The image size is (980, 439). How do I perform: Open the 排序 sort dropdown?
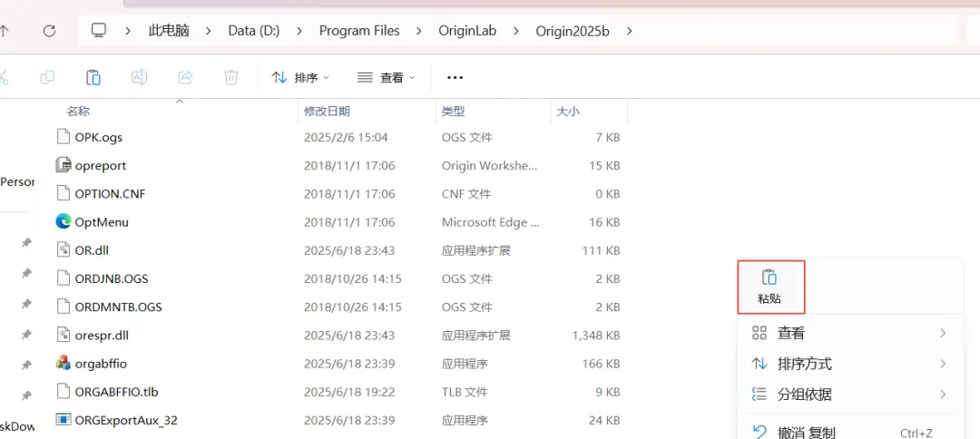point(300,77)
